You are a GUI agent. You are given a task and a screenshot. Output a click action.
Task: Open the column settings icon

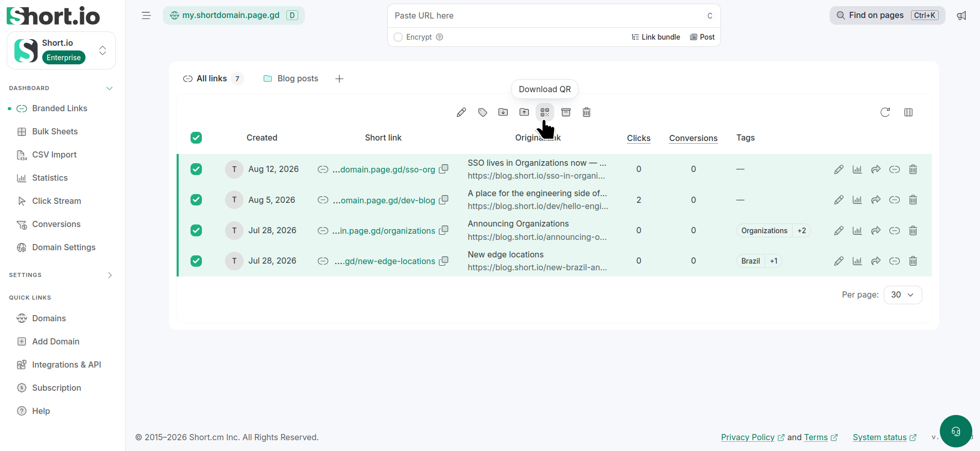[x=908, y=112]
